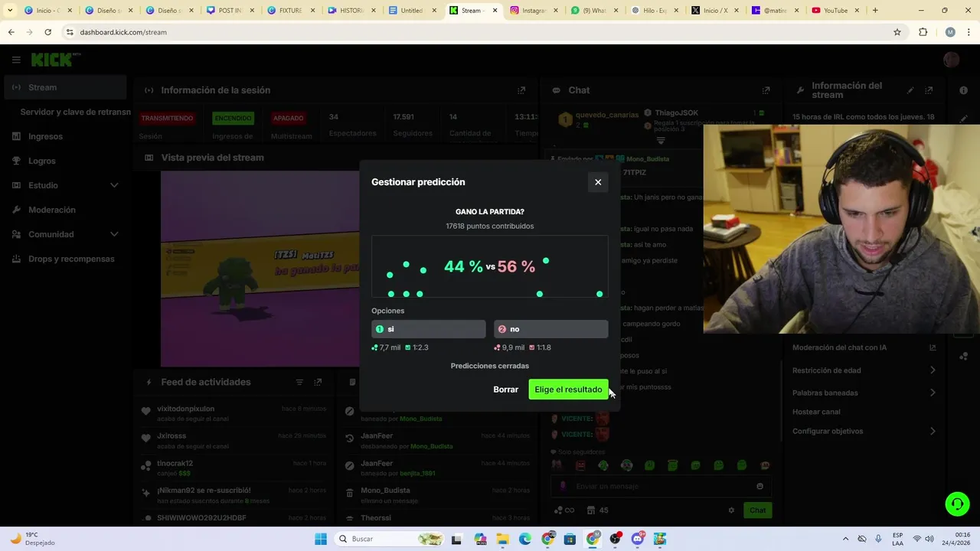Open the chat shop icon showing 45
This screenshot has height=551, width=980.
click(x=598, y=510)
